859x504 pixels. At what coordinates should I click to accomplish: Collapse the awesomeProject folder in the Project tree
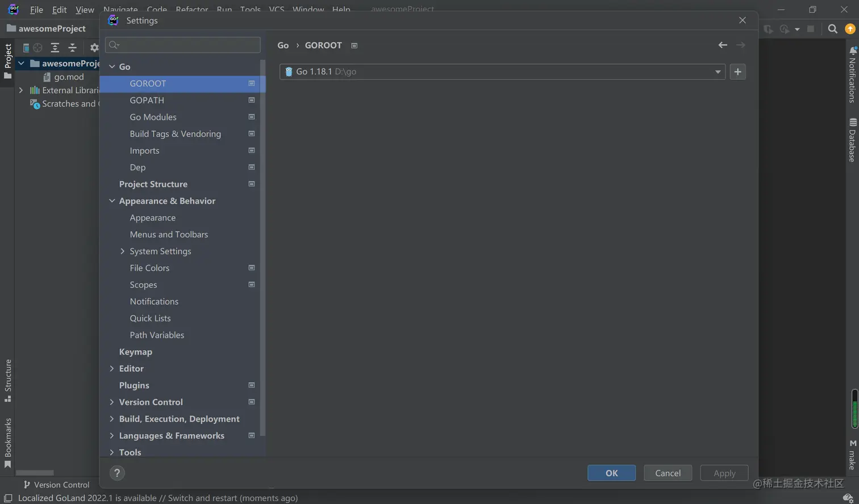[x=21, y=63]
